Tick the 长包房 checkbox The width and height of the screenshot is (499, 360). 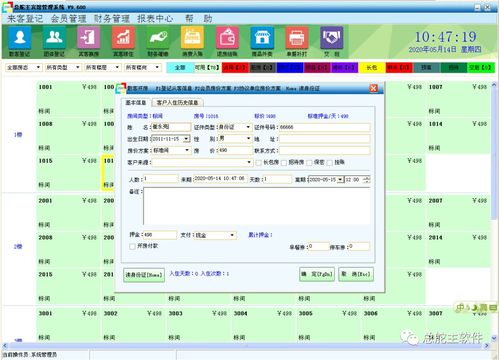pos(259,163)
